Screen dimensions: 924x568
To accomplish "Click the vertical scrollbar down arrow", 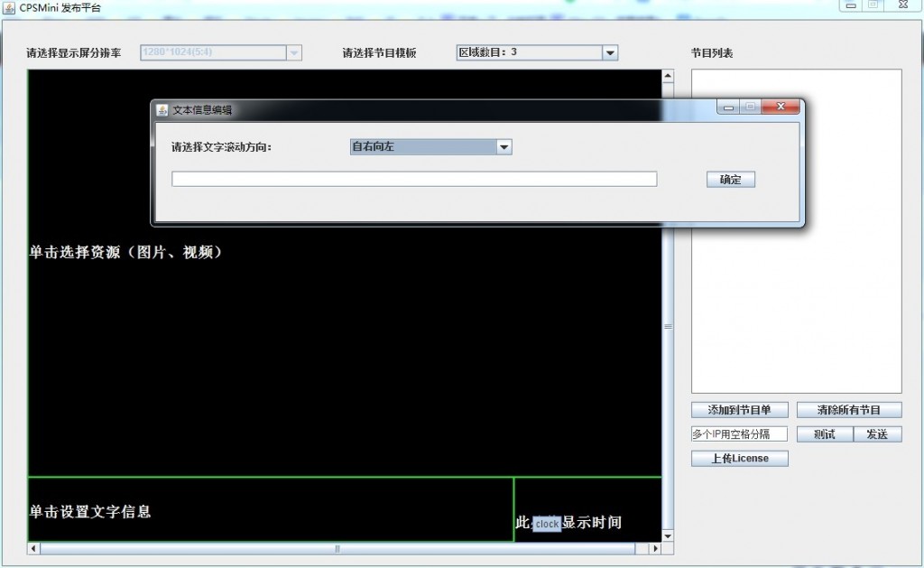I will [x=666, y=535].
